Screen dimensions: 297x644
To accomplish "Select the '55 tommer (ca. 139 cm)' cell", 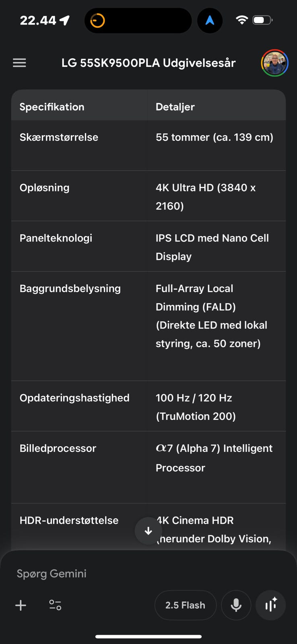I will click(x=214, y=137).
